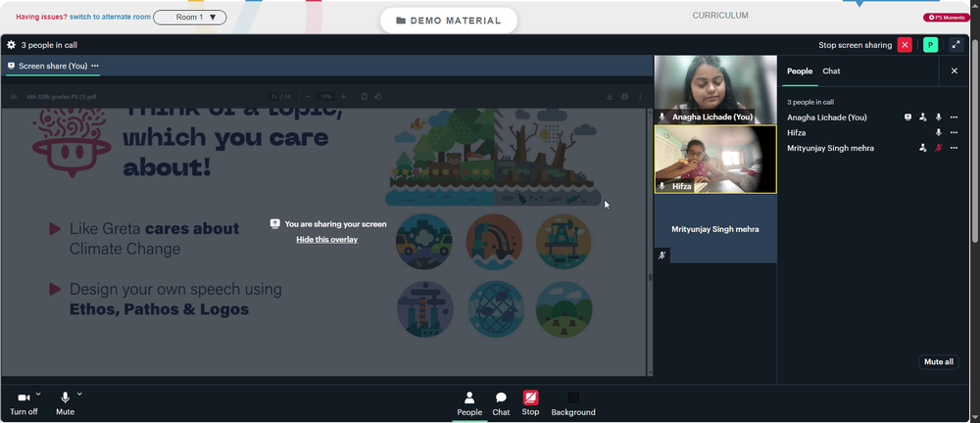This screenshot has width=980, height=423.
Task: Click the 59% PDF zoom field
Action: [x=325, y=97]
